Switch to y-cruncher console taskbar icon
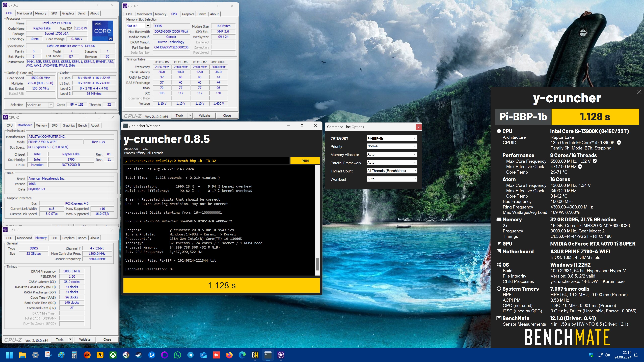The image size is (644, 362). pyautogui.click(x=268, y=355)
